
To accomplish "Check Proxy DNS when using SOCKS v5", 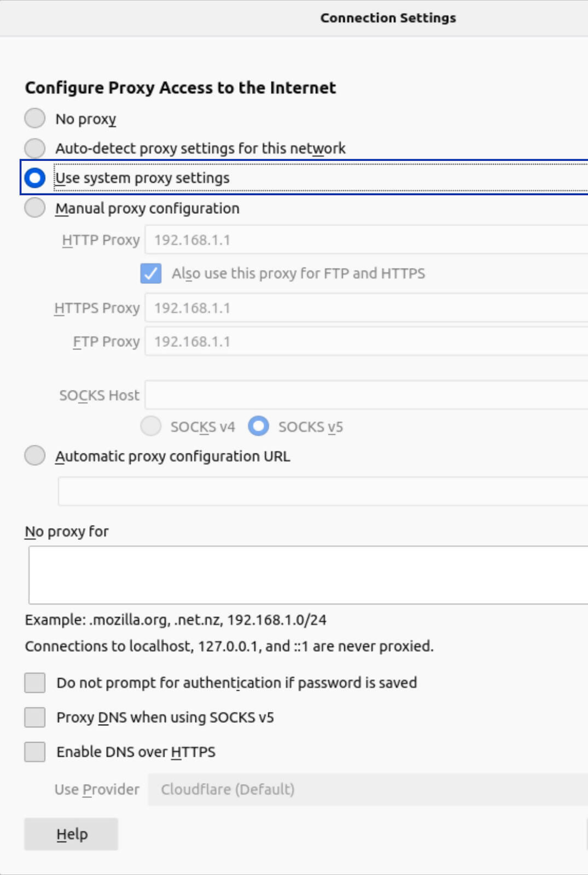I will [34, 717].
